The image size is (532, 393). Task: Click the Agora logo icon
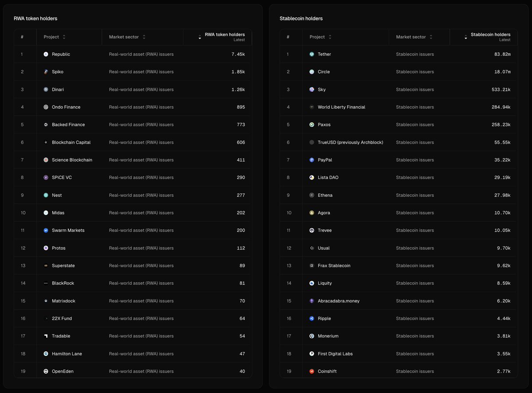(x=312, y=213)
